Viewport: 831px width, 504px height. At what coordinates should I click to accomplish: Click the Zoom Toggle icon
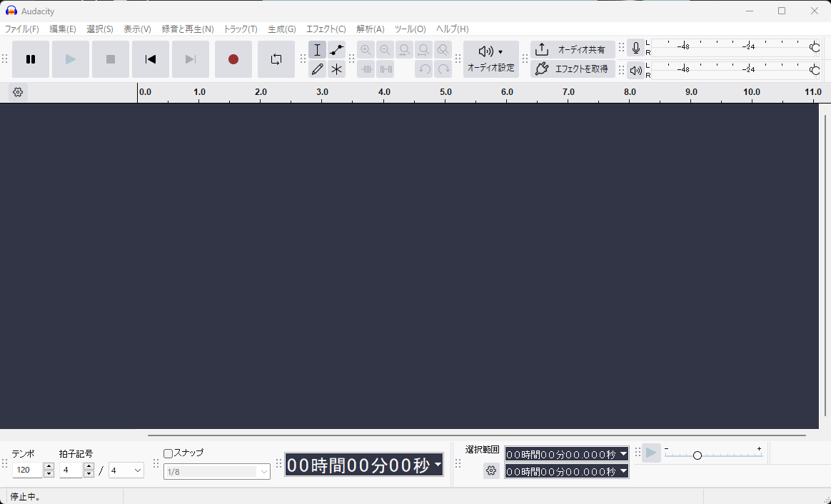443,50
